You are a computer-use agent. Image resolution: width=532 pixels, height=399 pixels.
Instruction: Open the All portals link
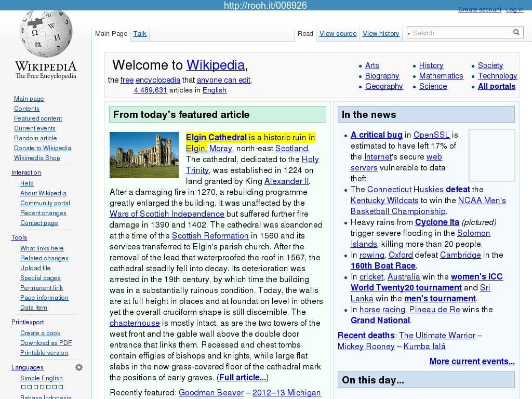click(496, 86)
